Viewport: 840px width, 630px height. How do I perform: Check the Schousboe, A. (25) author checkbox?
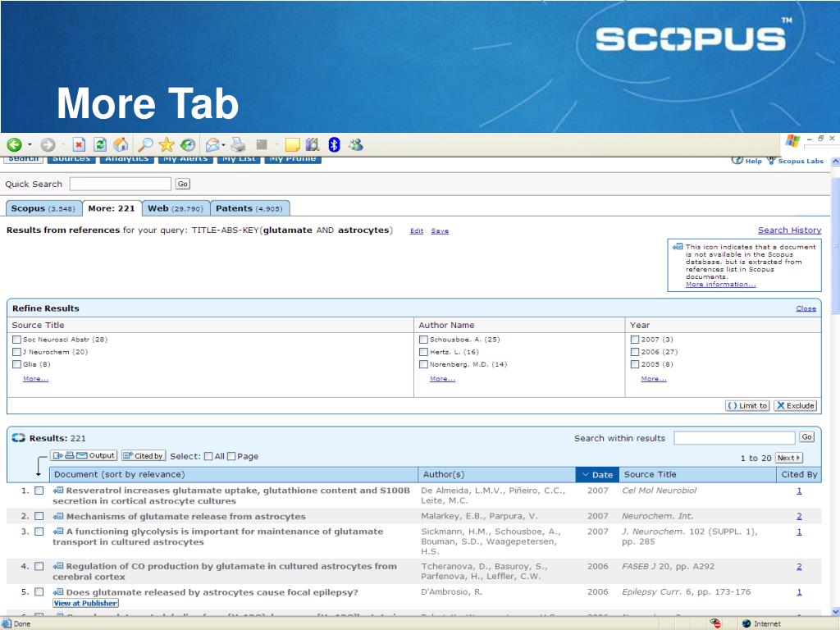click(x=424, y=340)
